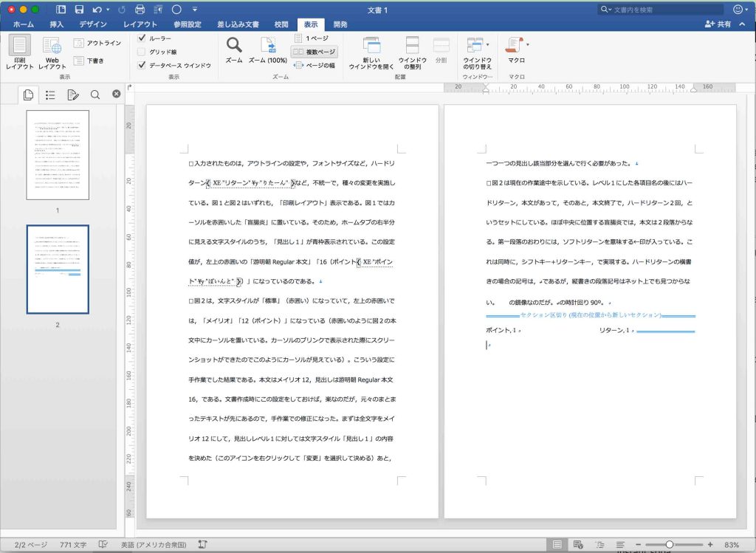Click the sidebar toggle icon in title bar
The width and height of the screenshot is (756, 553).
[61, 9]
